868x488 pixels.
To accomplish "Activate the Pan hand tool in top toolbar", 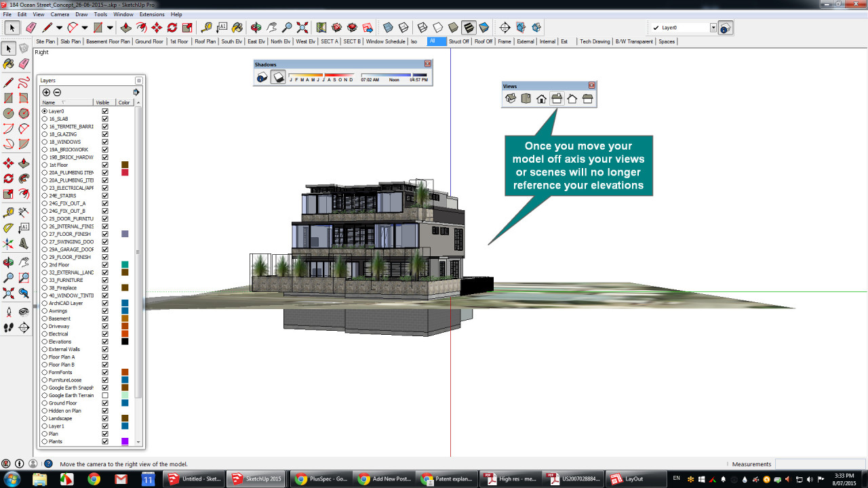I will pyautogui.click(x=271, y=28).
